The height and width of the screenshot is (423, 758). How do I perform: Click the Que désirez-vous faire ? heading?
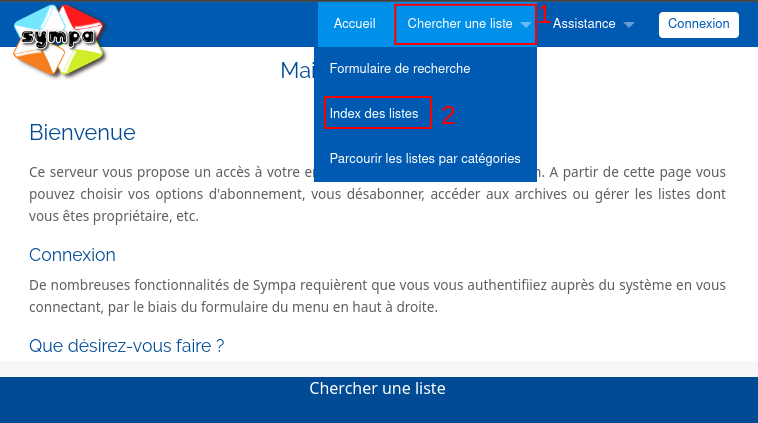(x=127, y=346)
